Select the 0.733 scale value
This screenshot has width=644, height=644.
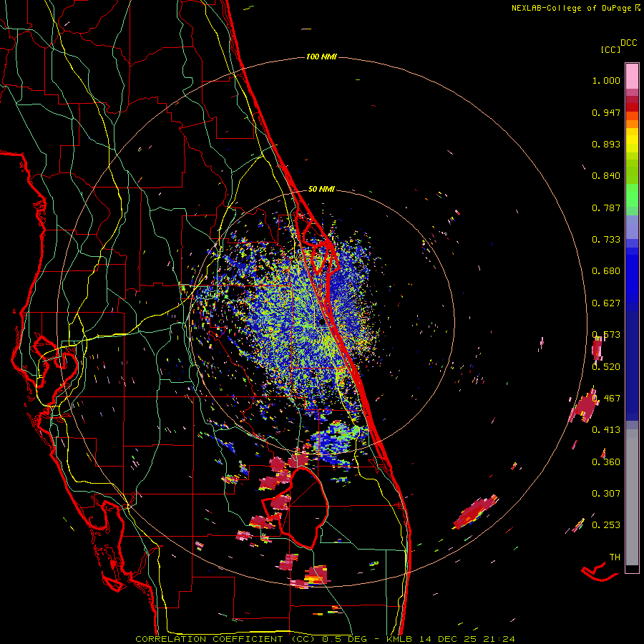[x=606, y=240]
